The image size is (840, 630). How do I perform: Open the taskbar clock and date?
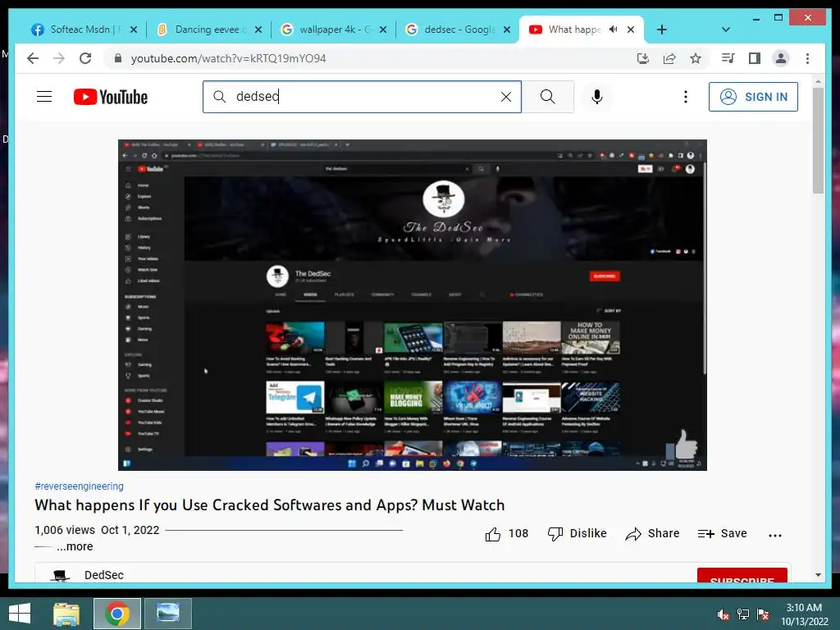coord(804,614)
